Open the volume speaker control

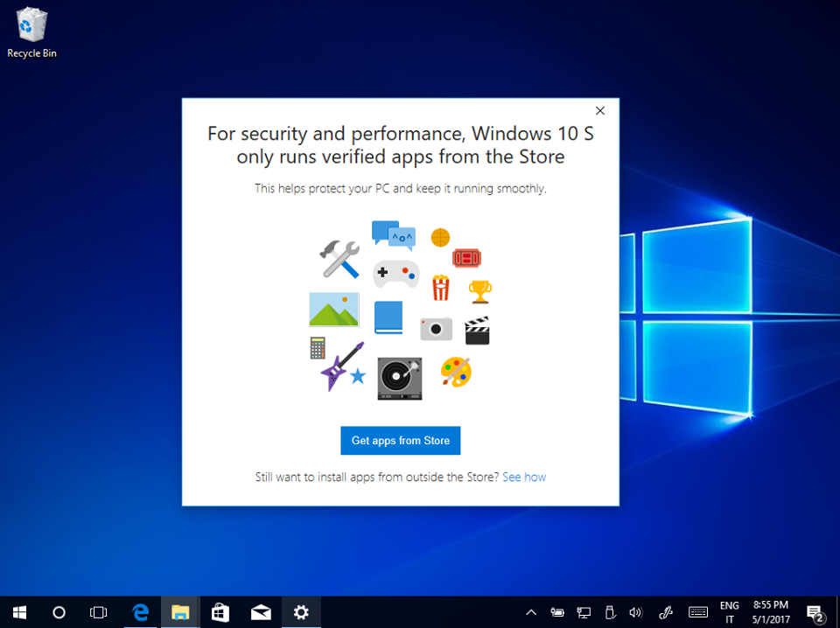(636, 612)
